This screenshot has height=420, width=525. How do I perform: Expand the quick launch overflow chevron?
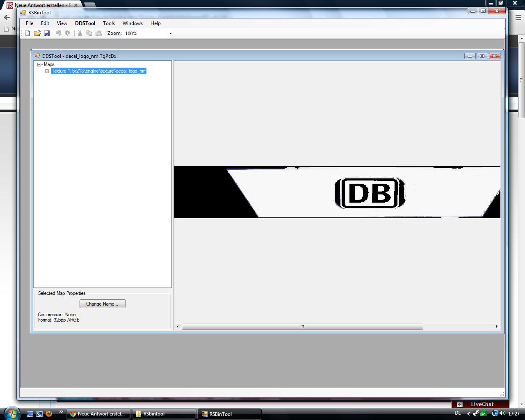pos(61,412)
